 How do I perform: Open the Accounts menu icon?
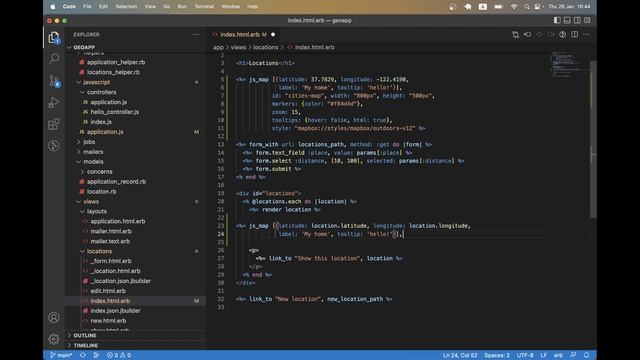tap(54, 318)
